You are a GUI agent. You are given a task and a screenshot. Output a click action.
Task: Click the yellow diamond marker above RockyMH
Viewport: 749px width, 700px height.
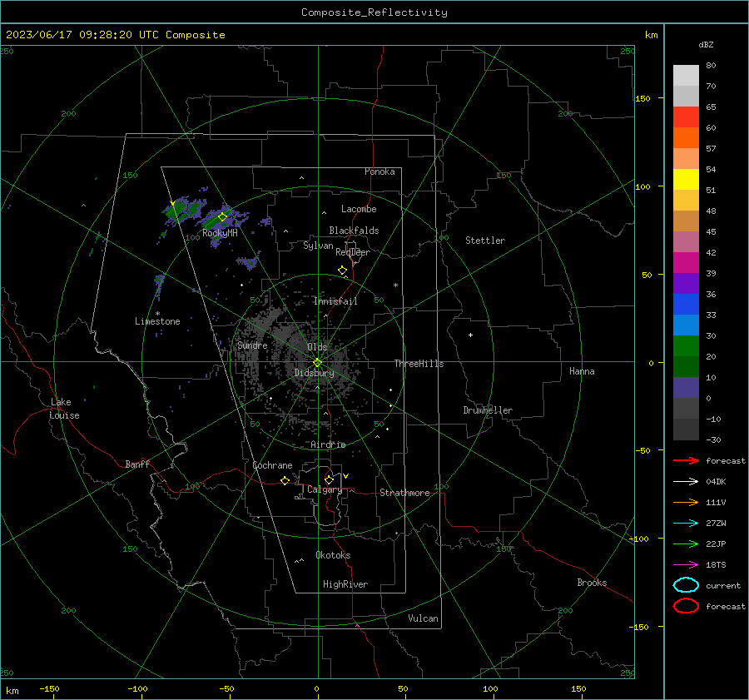tap(222, 217)
